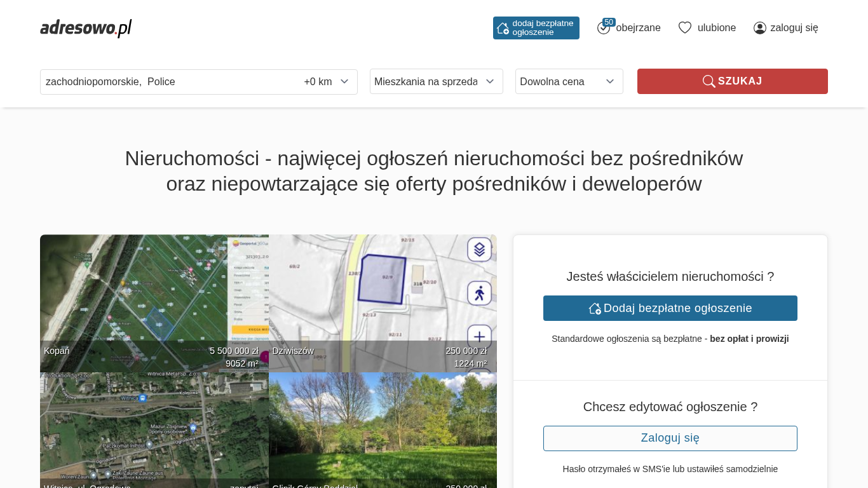Click the location field with zachodniopomorskie, Police
Viewport: 868px width, 488px height.
(168, 82)
